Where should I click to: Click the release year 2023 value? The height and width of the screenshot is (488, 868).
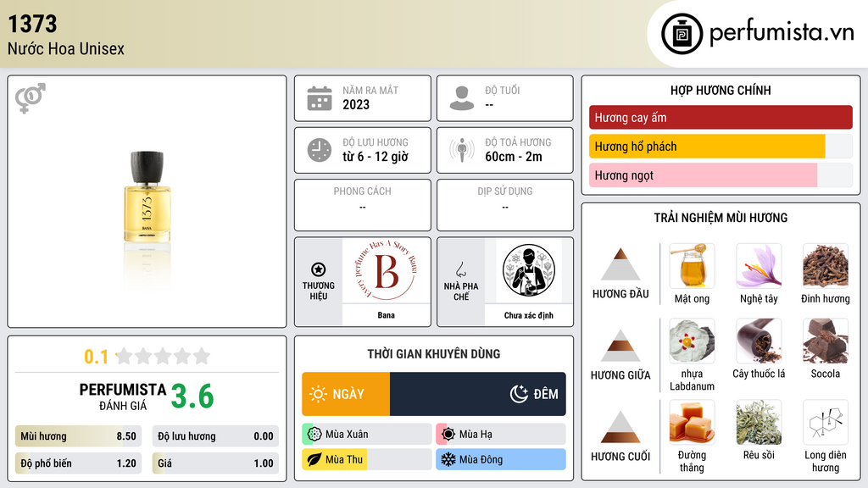pos(356,105)
